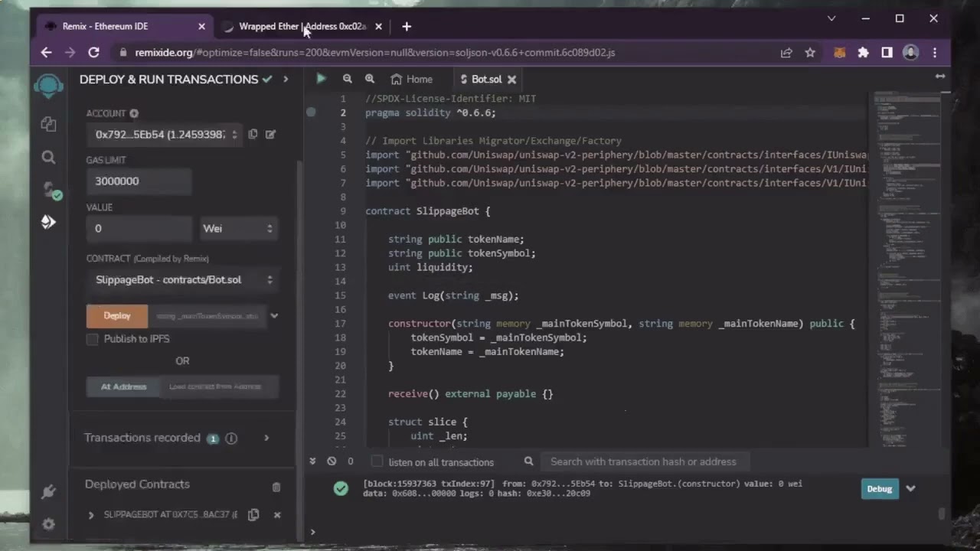This screenshot has height=551, width=980.
Task: Bookmark this page with the star icon
Action: [x=810, y=53]
